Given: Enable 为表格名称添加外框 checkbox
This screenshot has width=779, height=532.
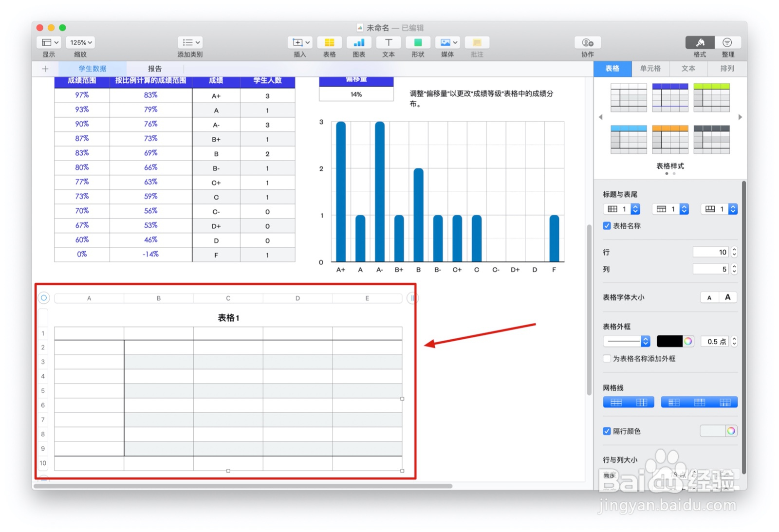Looking at the screenshot, I should click(607, 359).
